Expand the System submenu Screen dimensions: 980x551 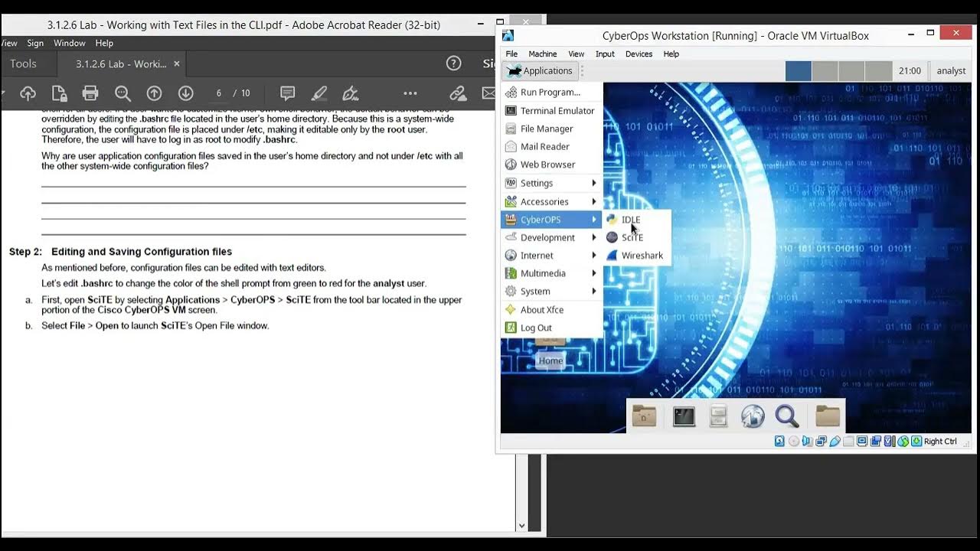pyautogui.click(x=552, y=292)
